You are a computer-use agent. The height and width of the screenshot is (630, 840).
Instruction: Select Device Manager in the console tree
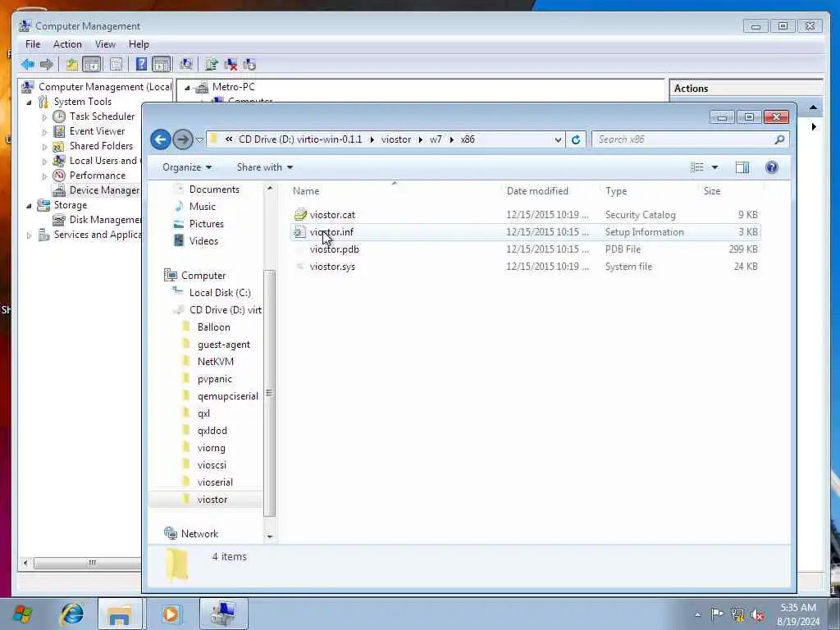coord(104,190)
